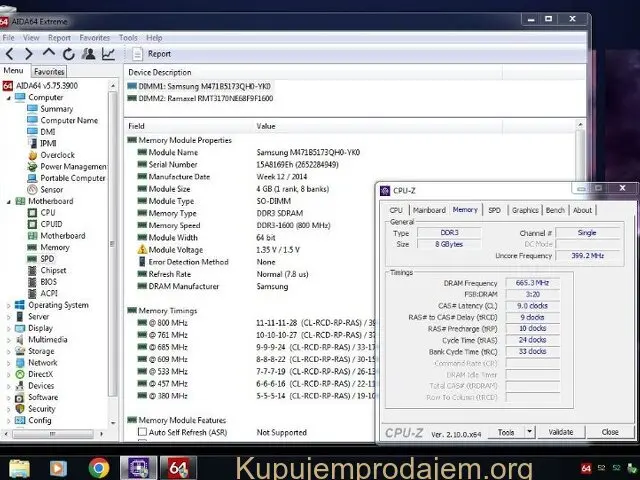Click the benchmark graph toolbar icon
640x480 pixels.
pyautogui.click(x=108, y=54)
